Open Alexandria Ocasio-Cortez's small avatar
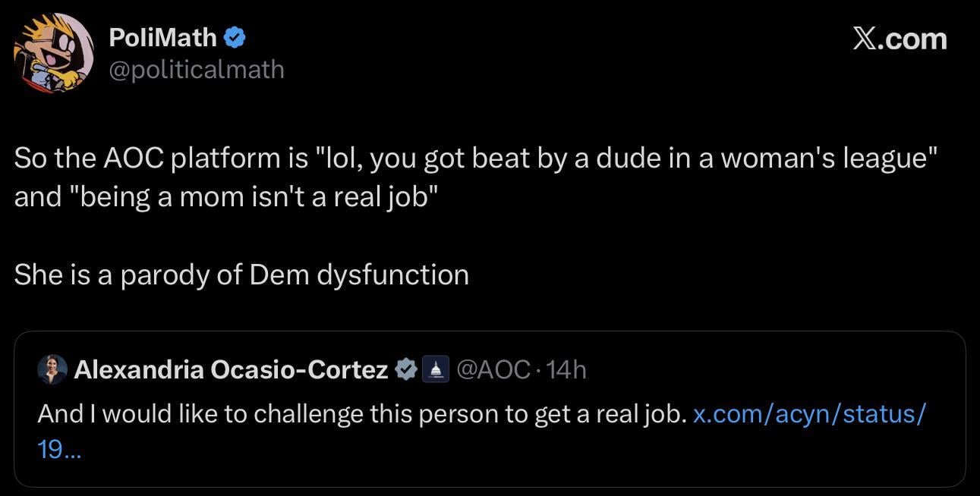 pyautogui.click(x=52, y=369)
